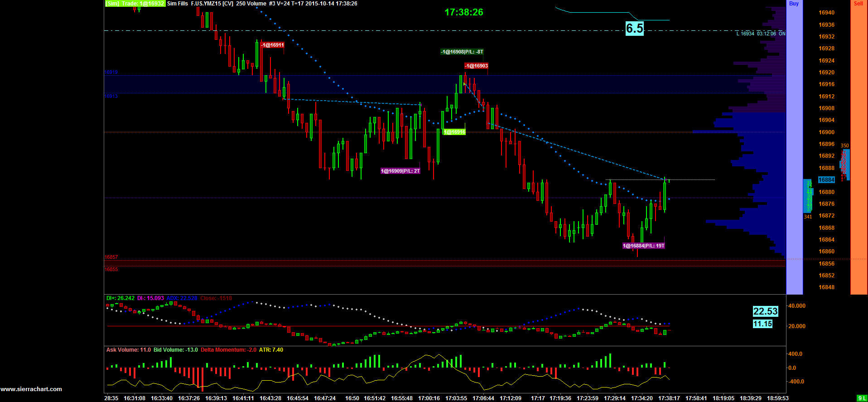
Task: Click the '20.000' ADX scale value
Action: pyautogui.click(x=797, y=326)
